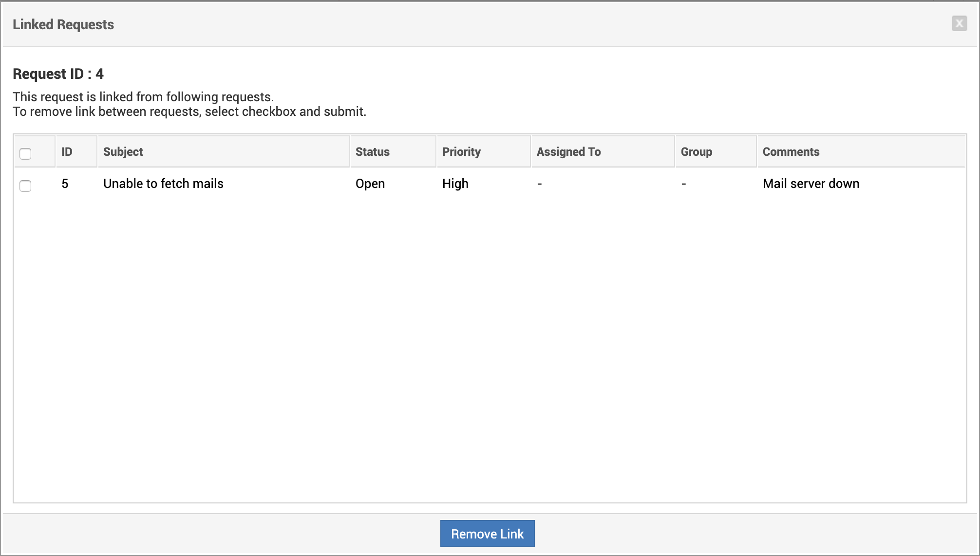Click the Open status cell
The width and height of the screenshot is (980, 556).
coord(370,184)
